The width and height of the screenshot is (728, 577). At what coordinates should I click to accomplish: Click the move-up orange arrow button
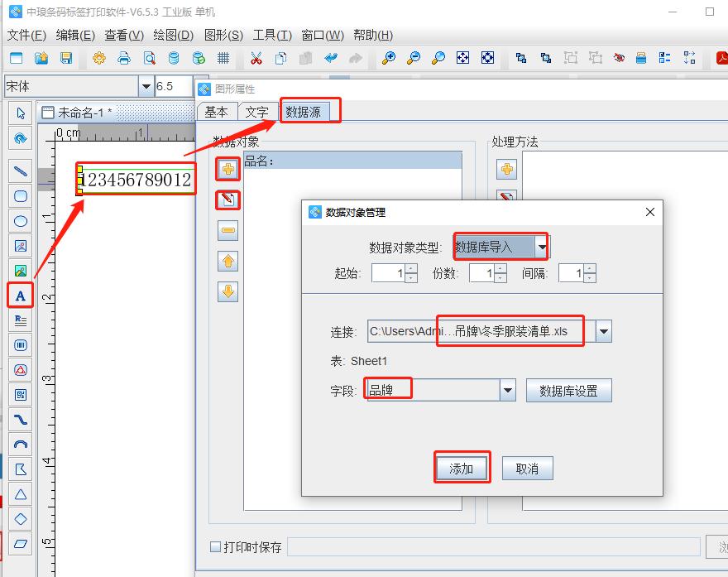[x=227, y=262]
